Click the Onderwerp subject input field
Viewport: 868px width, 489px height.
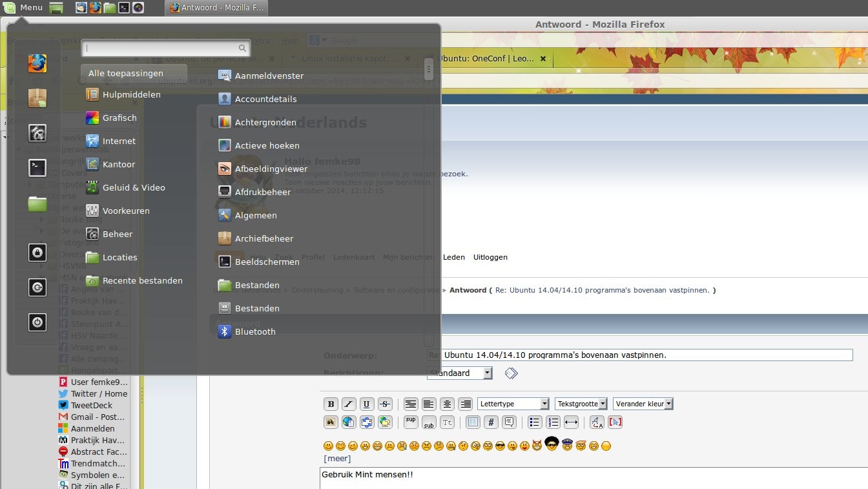click(640, 355)
